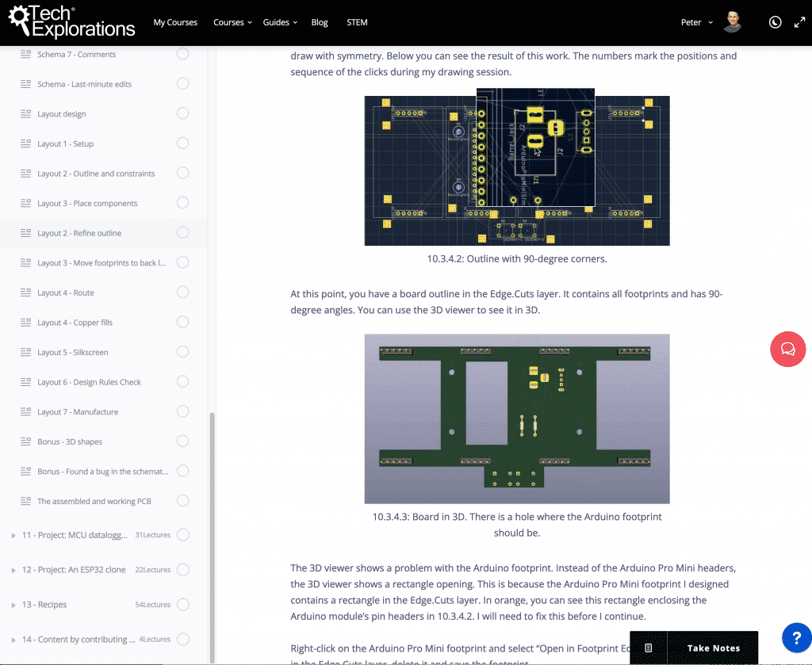Mark Layout 2 - Refine outline complete circle

183,233
